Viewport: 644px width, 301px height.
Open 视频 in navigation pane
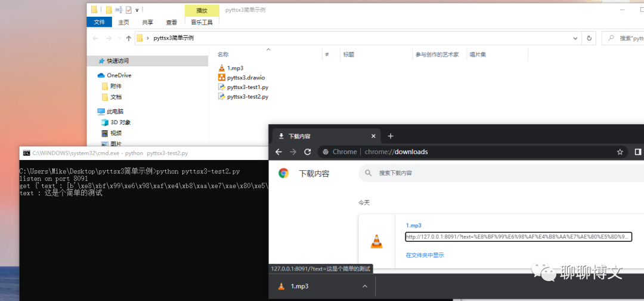pyautogui.click(x=116, y=133)
